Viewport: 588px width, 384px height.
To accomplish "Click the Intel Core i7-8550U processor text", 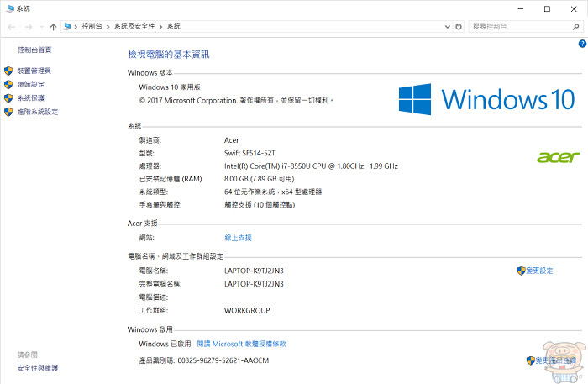I will tap(311, 166).
